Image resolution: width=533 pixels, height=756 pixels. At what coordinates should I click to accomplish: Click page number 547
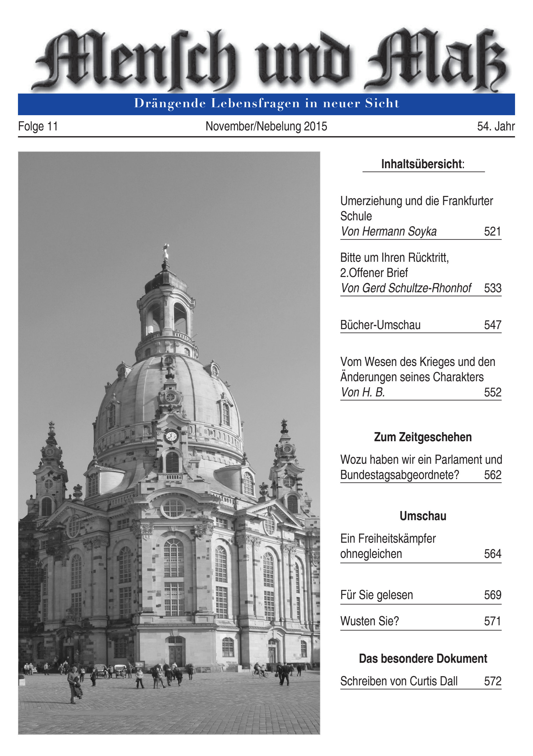click(492, 325)
